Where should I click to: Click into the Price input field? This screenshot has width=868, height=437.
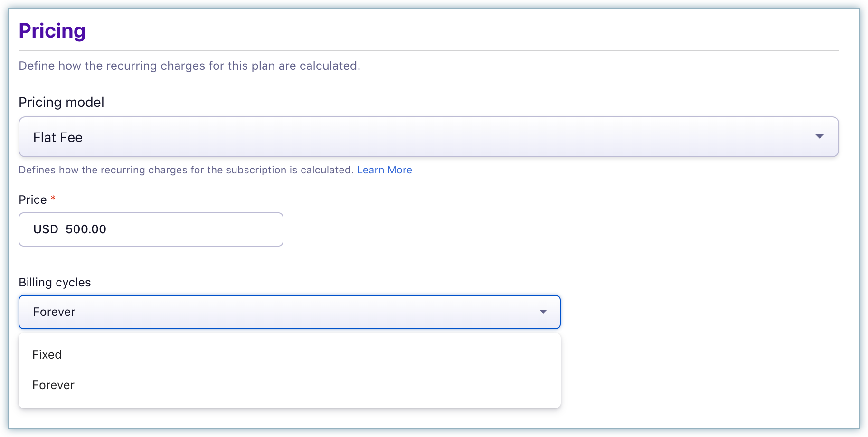[x=190, y=229]
